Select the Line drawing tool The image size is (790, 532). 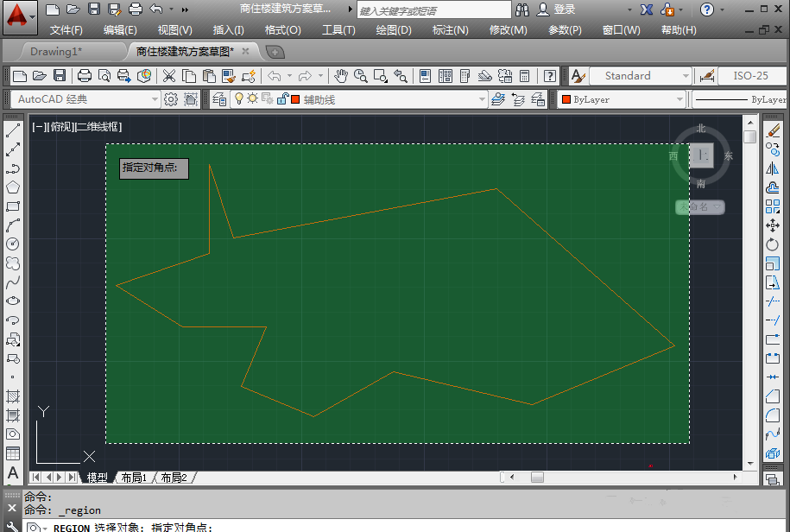click(x=13, y=131)
